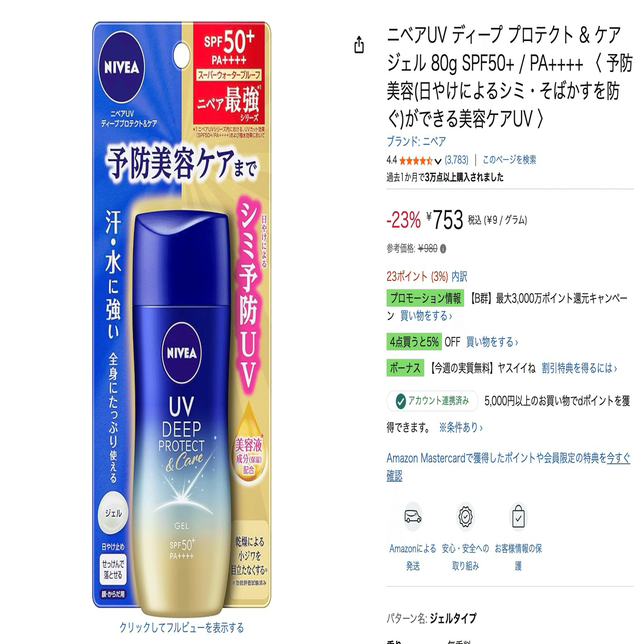Click info icon next to ¥980 reference price
Viewport: 644px width, 644px height.
(443, 249)
